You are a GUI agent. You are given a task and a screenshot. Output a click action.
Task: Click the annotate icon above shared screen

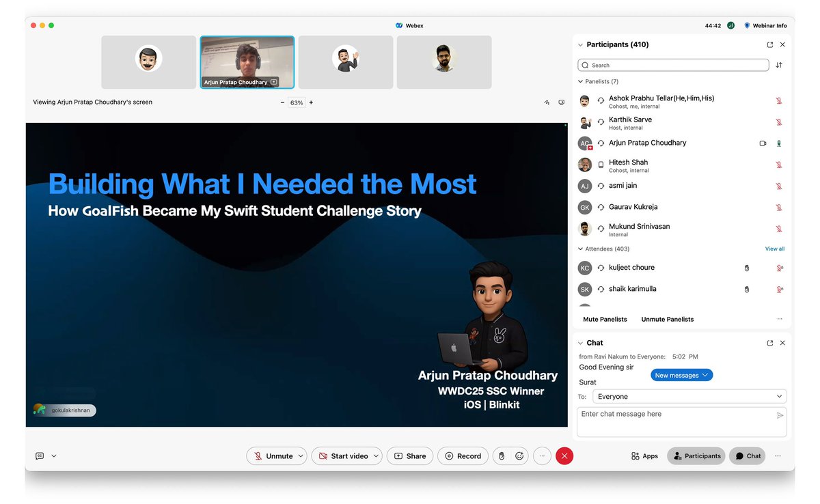547,102
